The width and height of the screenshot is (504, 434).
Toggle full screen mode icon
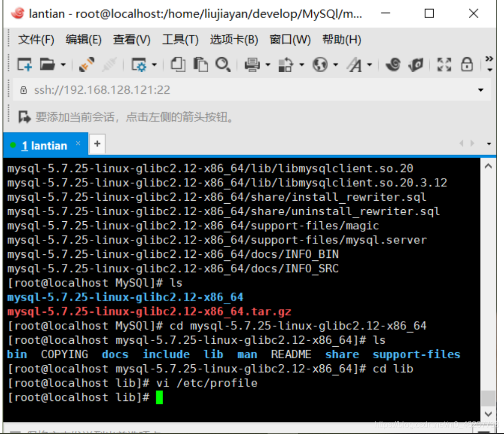tap(444, 65)
